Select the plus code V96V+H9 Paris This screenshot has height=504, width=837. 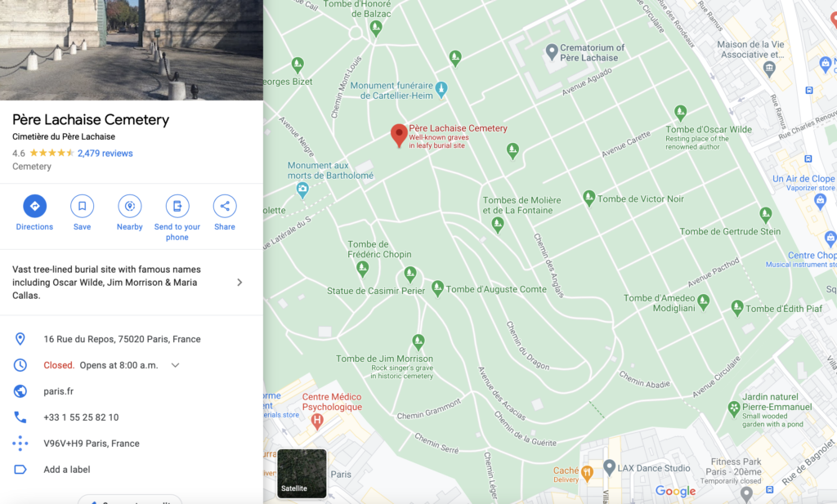point(92,444)
